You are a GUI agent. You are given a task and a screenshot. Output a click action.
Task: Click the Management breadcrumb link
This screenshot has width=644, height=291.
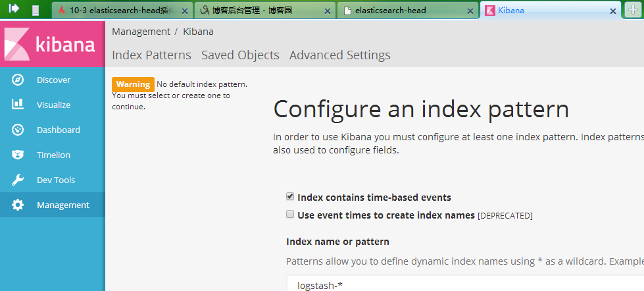[x=141, y=32]
